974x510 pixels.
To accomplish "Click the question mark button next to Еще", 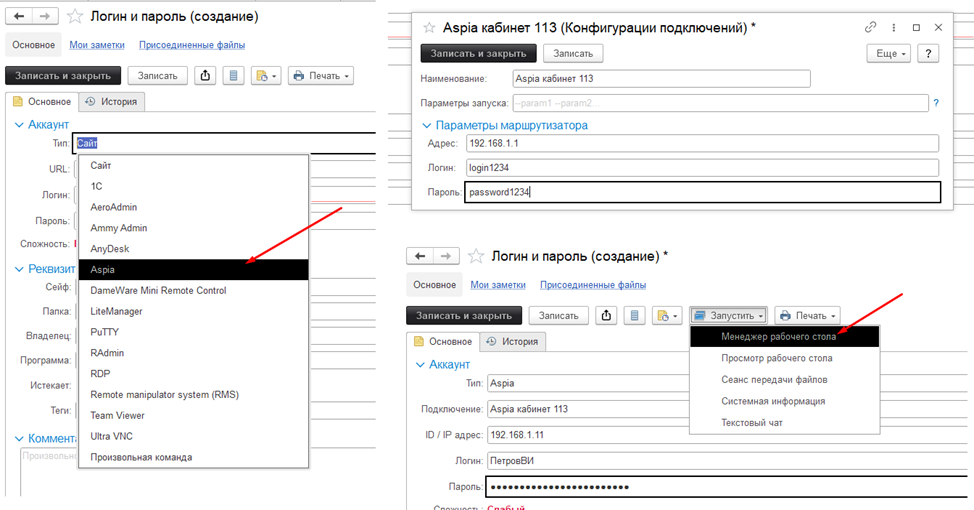I will point(929,53).
